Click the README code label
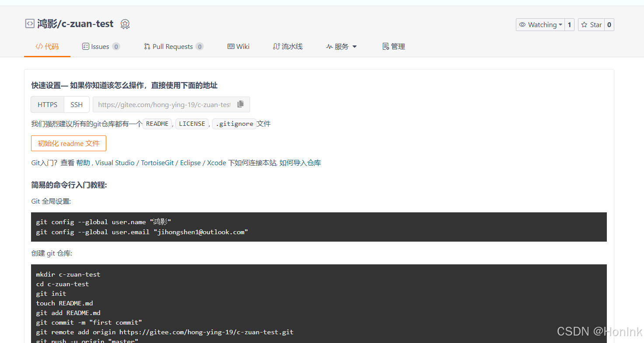 157,124
